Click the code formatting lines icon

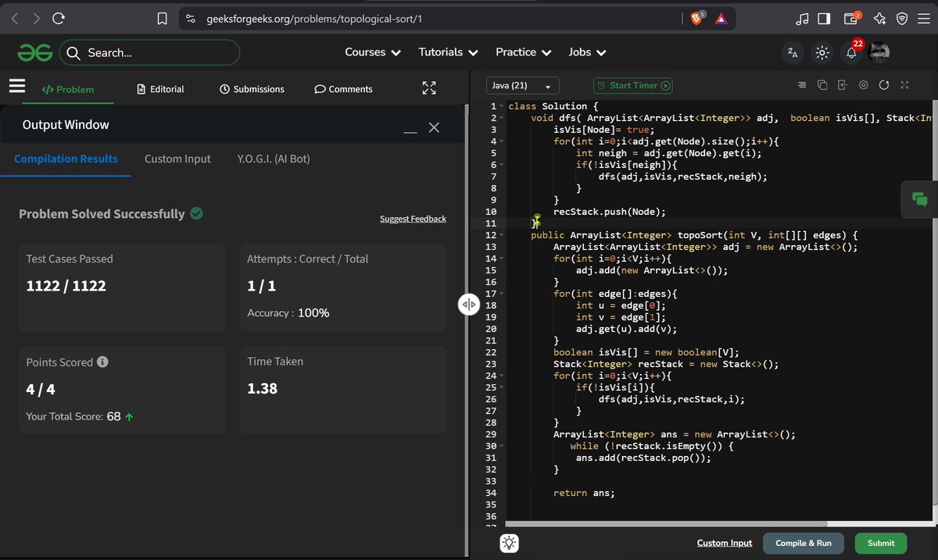(802, 85)
